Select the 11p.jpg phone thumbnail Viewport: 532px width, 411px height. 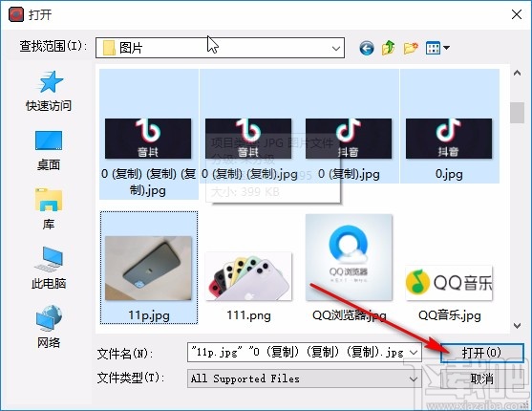tap(148, 269)
